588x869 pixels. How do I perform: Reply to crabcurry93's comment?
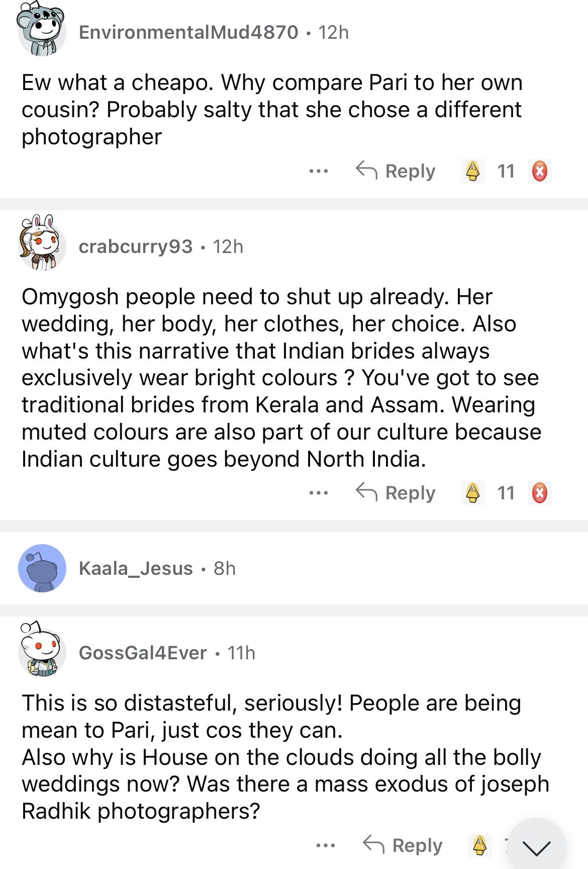(396, 493)
